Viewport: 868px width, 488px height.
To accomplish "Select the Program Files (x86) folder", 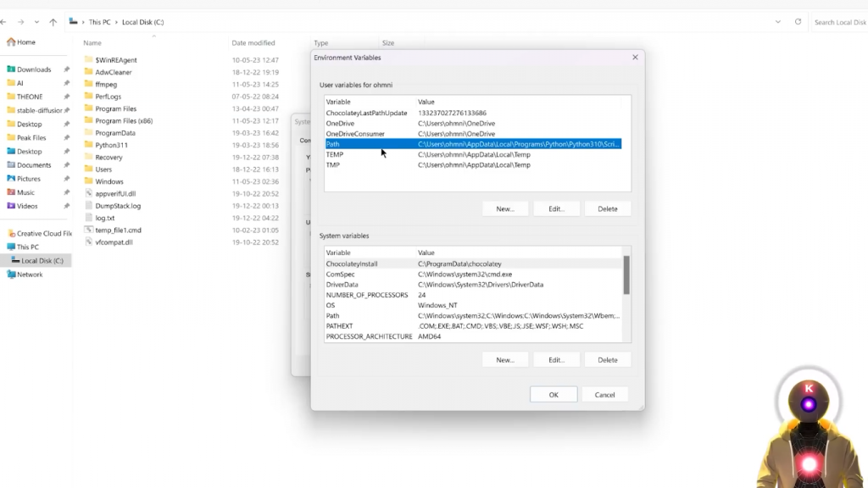I will click(119, 120).
